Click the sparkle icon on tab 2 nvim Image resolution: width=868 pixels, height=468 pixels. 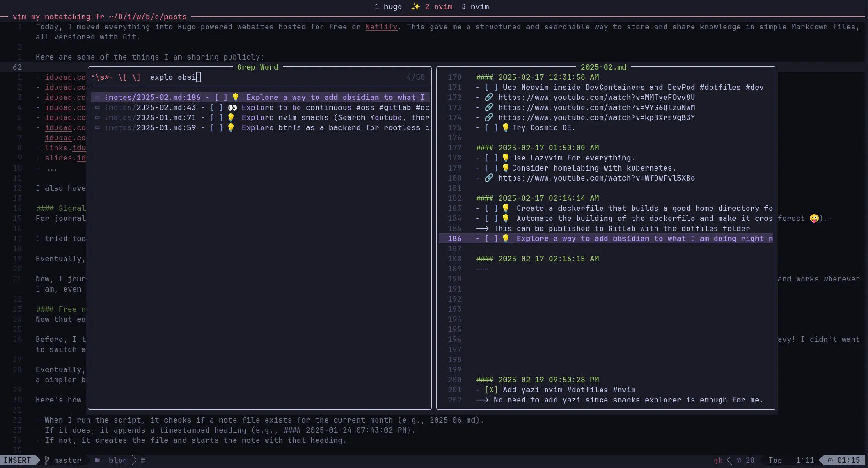point(415,6)
